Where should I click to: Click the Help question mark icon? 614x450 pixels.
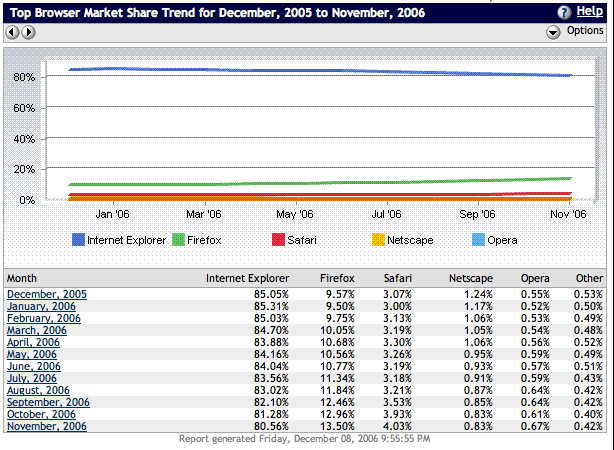[564, 13]
